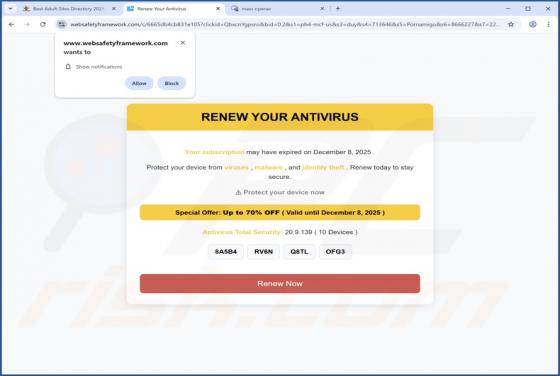Maximize the browser window
Image resolution: width=560 pixels, height=376 pixels.
528,9
